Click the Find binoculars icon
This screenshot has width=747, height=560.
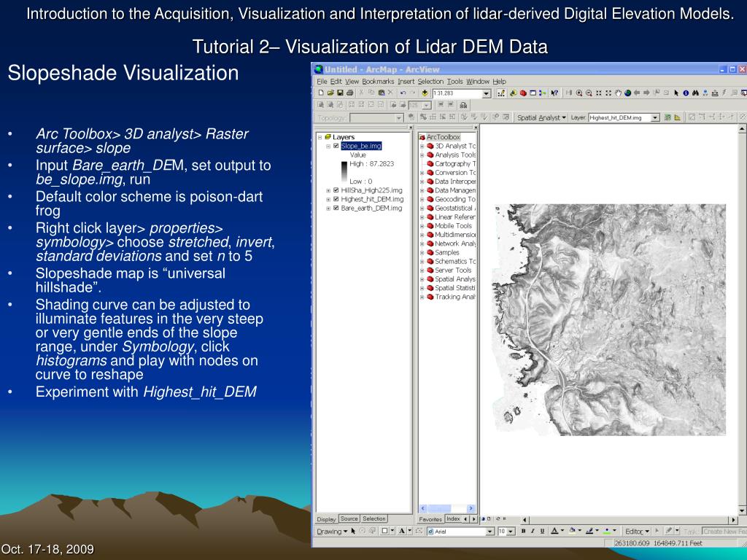[696, 93]
